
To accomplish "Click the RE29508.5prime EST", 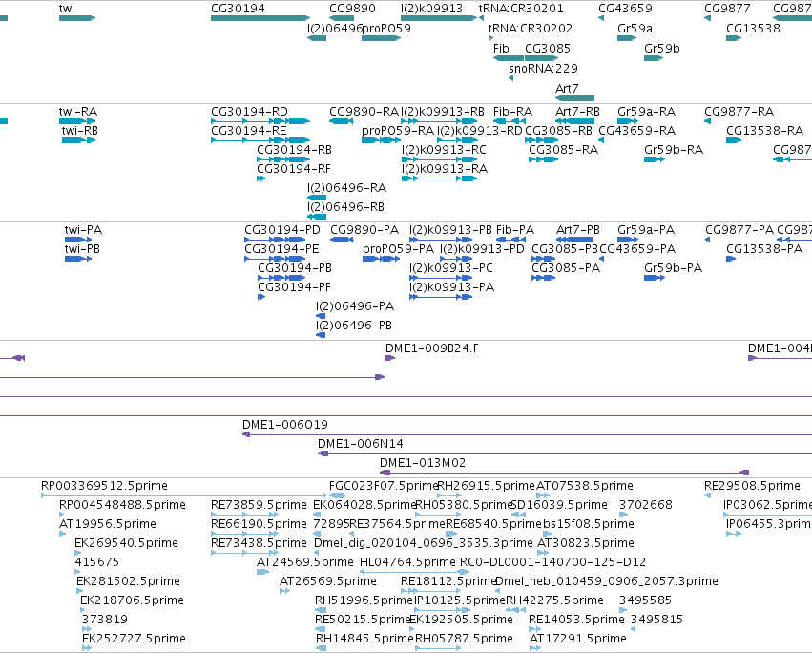I will pos(707,495).
